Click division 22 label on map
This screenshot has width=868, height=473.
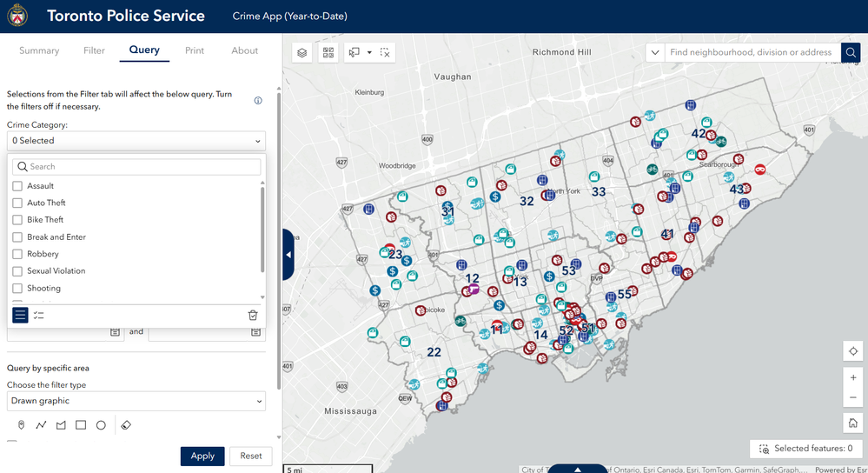coord(434,352)
